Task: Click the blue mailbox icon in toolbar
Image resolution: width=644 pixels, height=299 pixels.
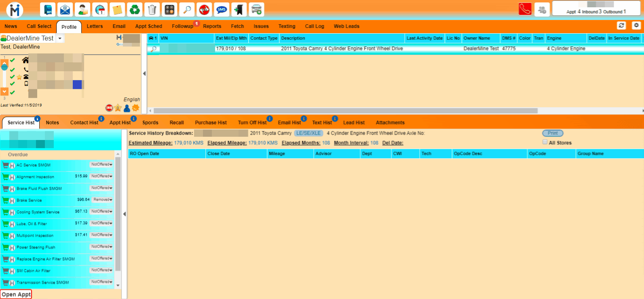Action: tap(48, 10)
